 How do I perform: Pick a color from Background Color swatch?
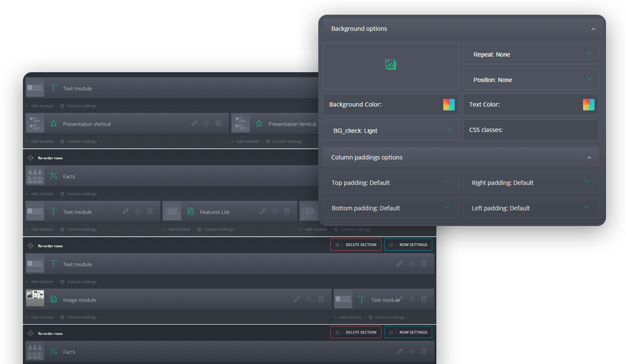point(449,105)
